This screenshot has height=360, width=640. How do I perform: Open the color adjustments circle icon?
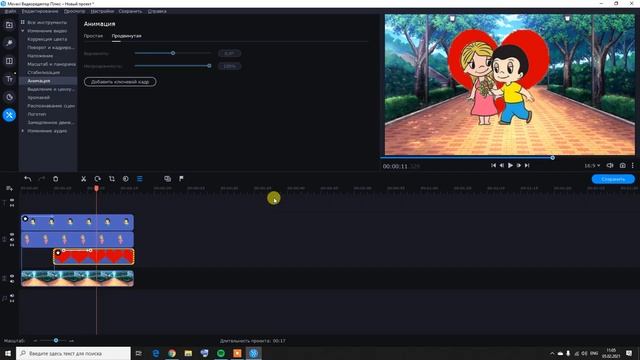click(126, 179)
